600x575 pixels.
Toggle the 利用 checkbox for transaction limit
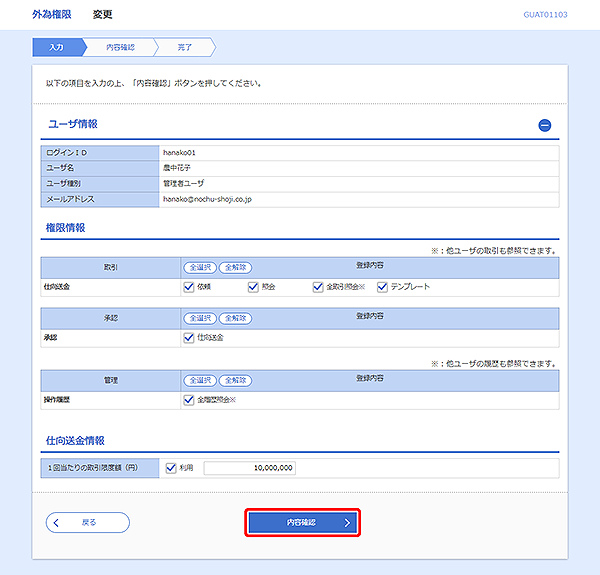point(171,468)
